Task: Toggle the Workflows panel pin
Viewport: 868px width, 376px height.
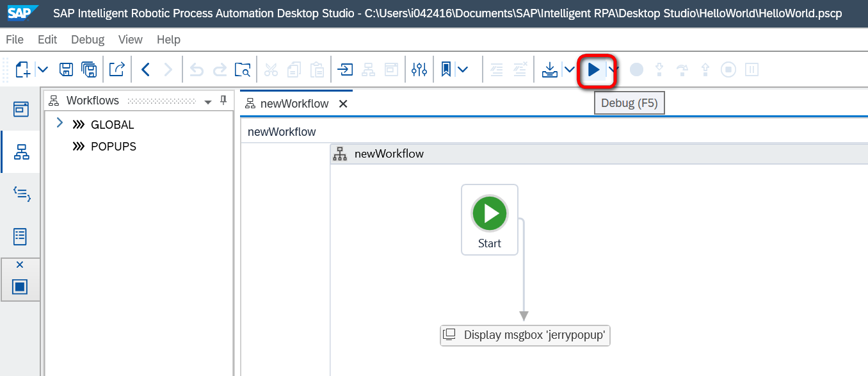Action: tap(223, 101)
